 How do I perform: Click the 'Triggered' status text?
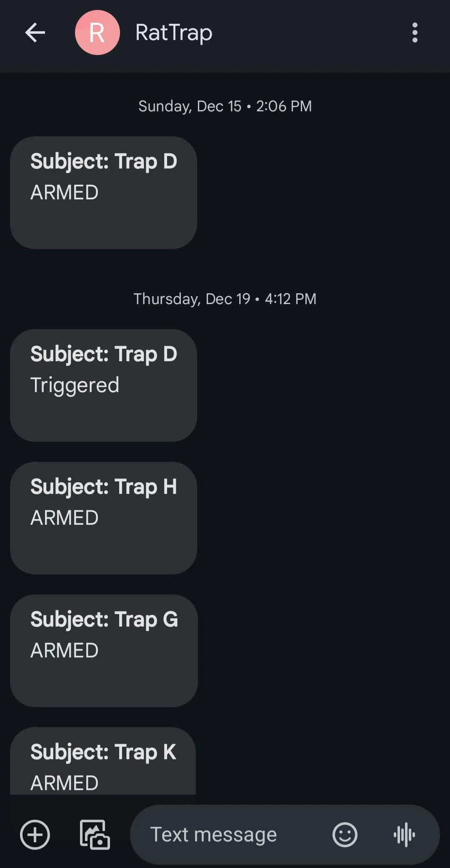point(75,385)
